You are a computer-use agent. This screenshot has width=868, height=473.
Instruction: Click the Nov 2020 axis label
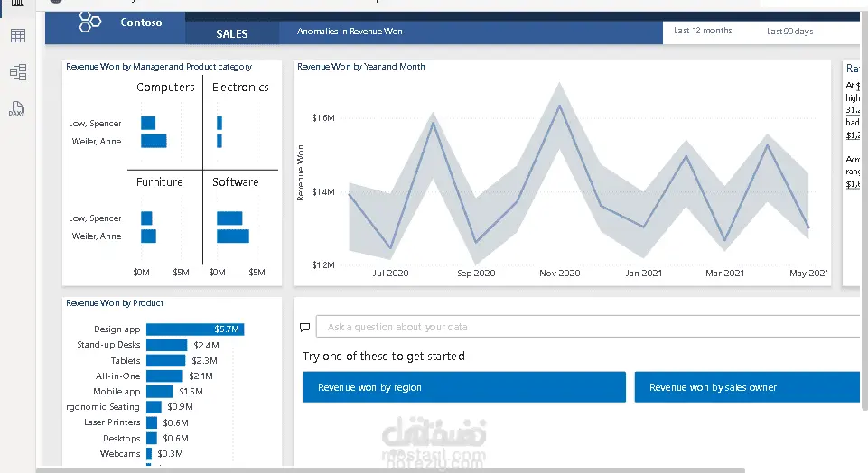[x=560, y=274]
